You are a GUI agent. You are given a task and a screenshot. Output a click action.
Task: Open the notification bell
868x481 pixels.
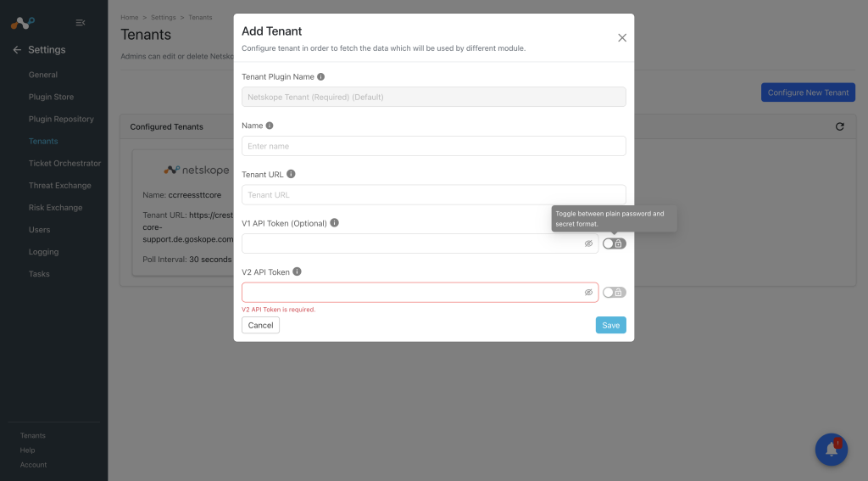pos(832,450)
